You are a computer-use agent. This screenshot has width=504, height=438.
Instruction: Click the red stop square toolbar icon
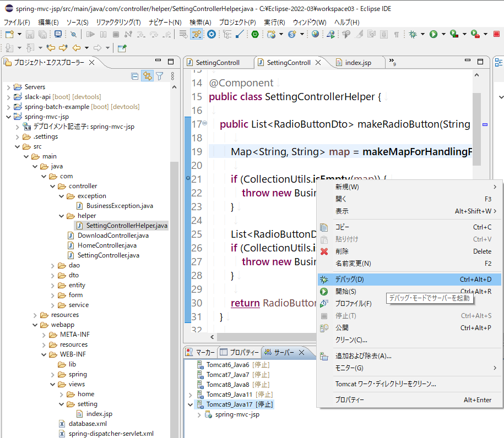click(496, 34)
